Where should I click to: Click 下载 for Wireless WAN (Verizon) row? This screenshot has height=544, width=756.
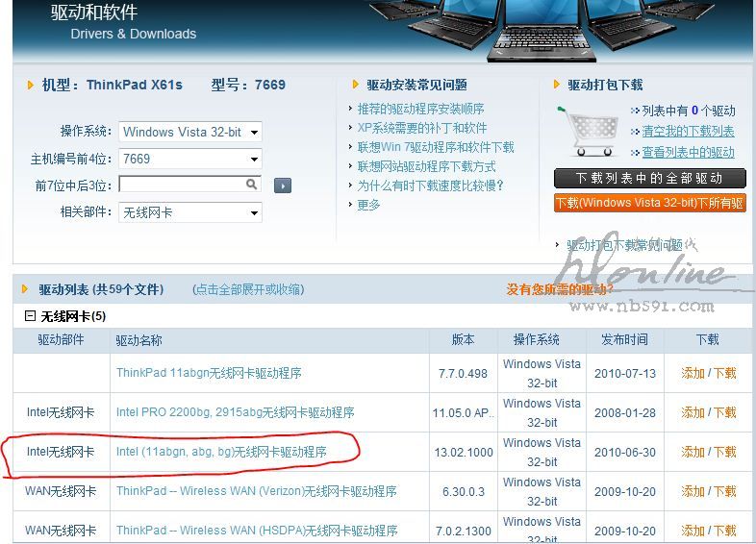(x=724, y=491)
